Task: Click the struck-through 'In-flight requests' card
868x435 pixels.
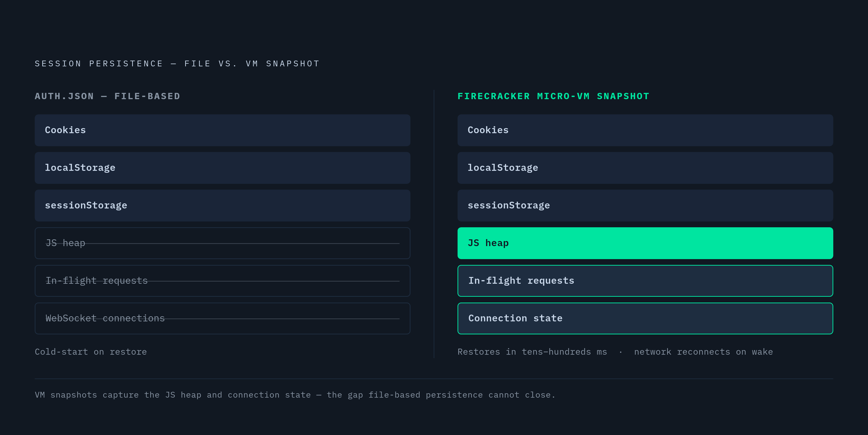Action: [222, 281]
